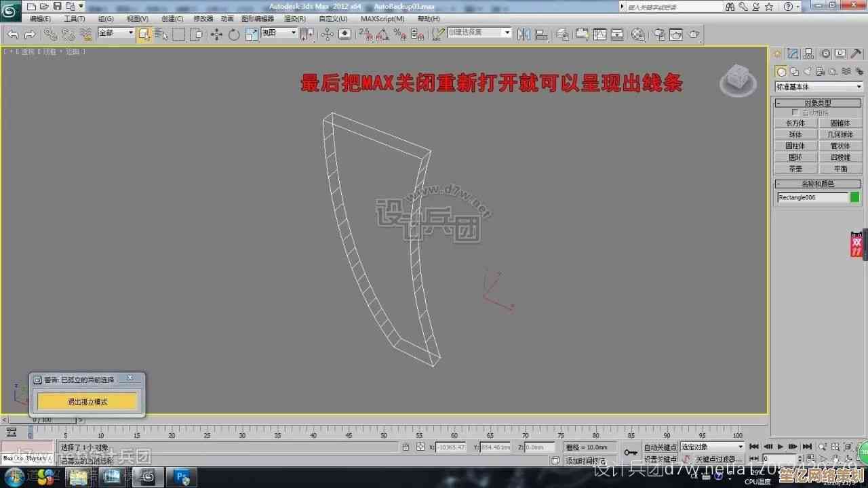Toggle the 自动关键点 auto key button
The height and width of the screenshot is (488, 868).
click(660, 447)
